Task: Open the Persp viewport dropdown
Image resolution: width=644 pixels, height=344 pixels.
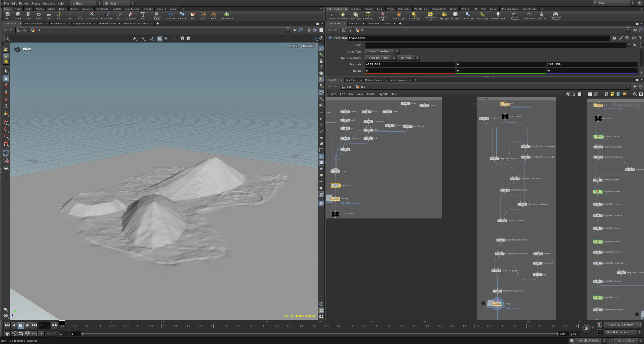Action: tap(293, 46)
